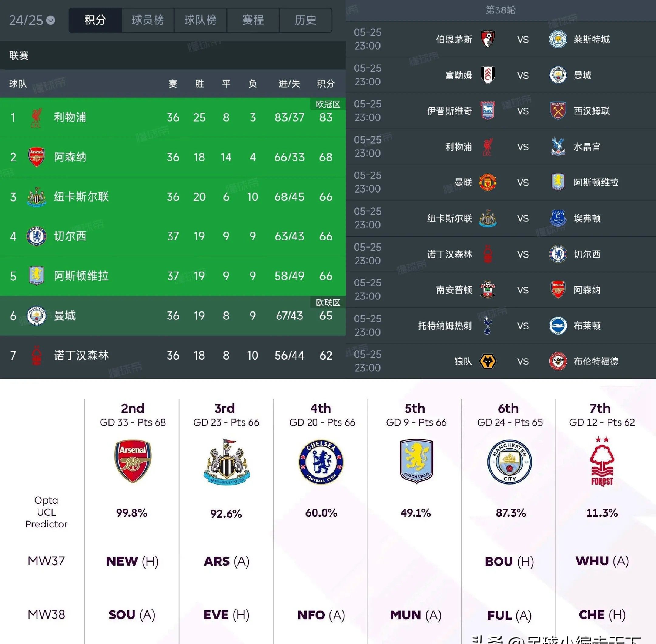Click the Brighton crest in fixtures list

click(558, 326)
